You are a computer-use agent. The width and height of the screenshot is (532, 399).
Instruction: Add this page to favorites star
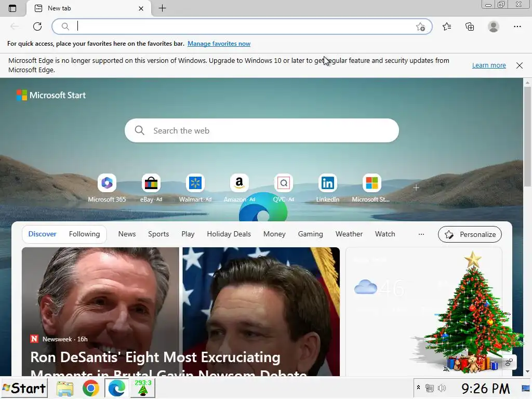point(420,27)
